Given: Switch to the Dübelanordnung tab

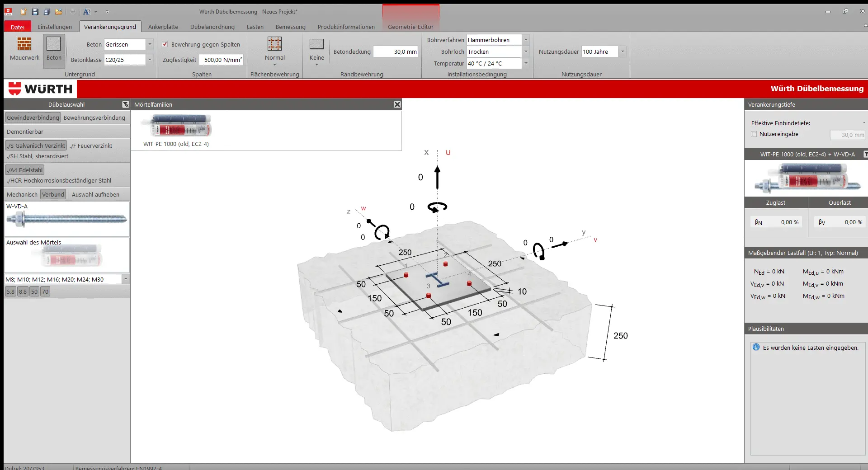Looking at the screenshot, I should click(x=212, y=27).
